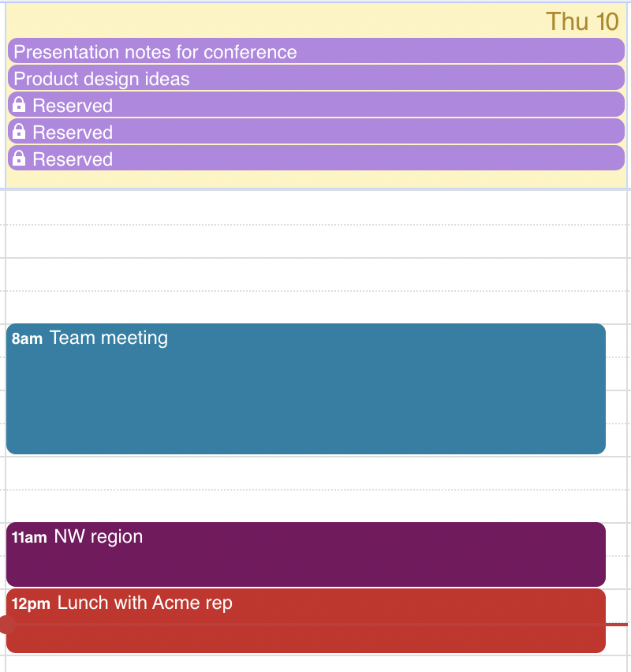Image resolution: width=631 pixels, height=672 pixels.
Task: Click the red current-time line at the right edge
Action: [x=617, y=625]
